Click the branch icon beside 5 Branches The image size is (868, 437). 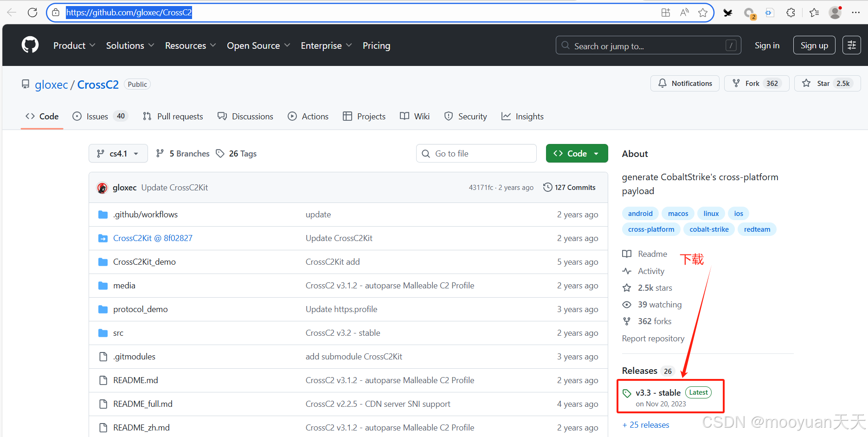coord(160,153)
